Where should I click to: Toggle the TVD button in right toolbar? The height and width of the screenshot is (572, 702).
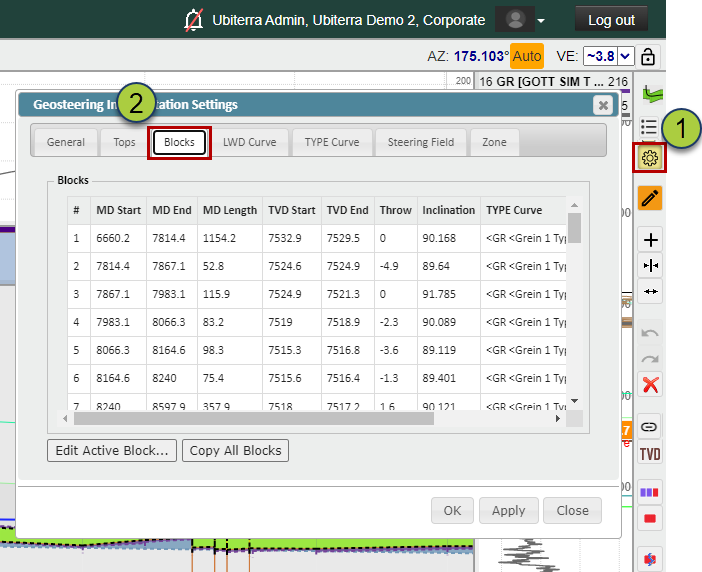click(650, 454)
